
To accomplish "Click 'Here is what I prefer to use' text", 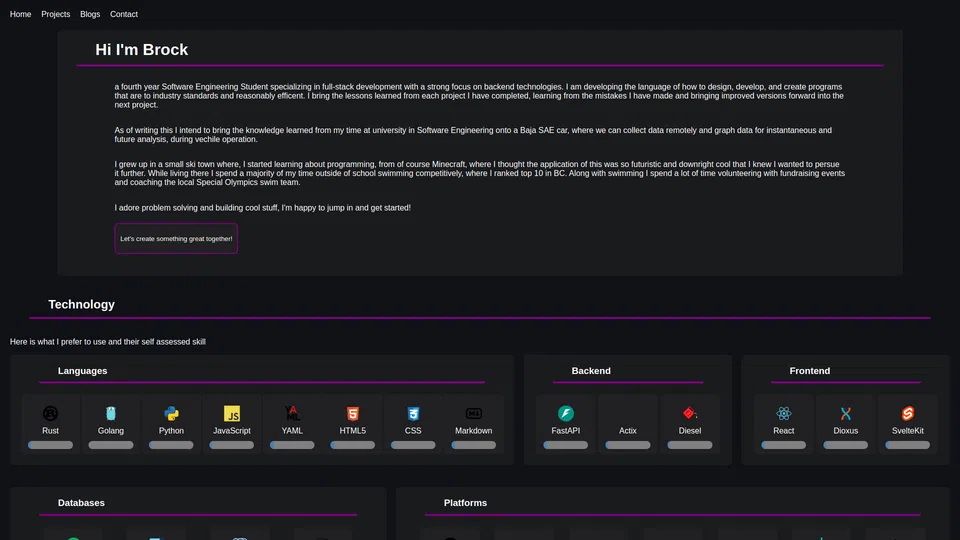I will 108,342.
